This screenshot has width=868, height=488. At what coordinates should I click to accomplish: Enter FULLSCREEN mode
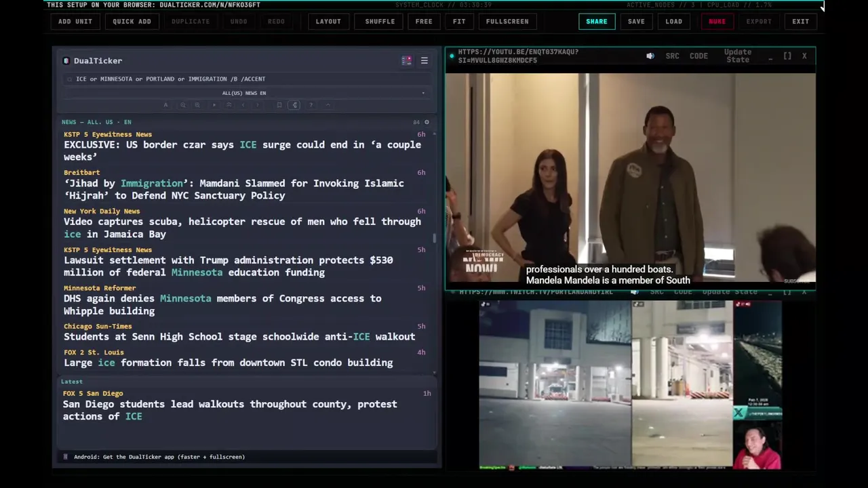pyautogui.click(x=507, y=21)
